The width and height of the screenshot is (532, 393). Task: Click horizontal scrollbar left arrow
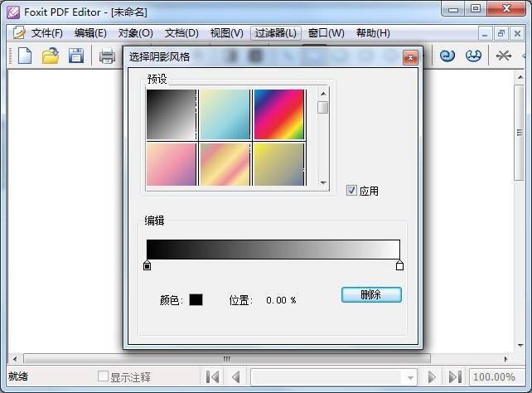coord(15,359)
